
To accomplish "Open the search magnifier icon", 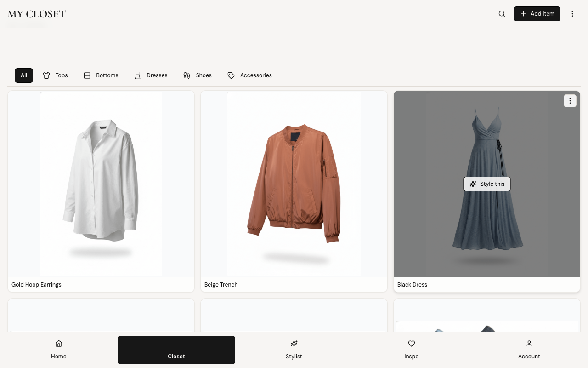I will (x=502, y=14).
